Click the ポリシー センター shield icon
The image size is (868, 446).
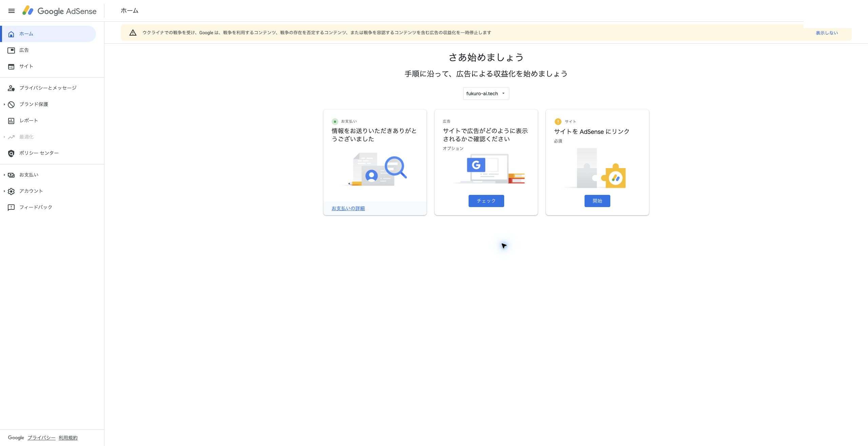(11, 153)
